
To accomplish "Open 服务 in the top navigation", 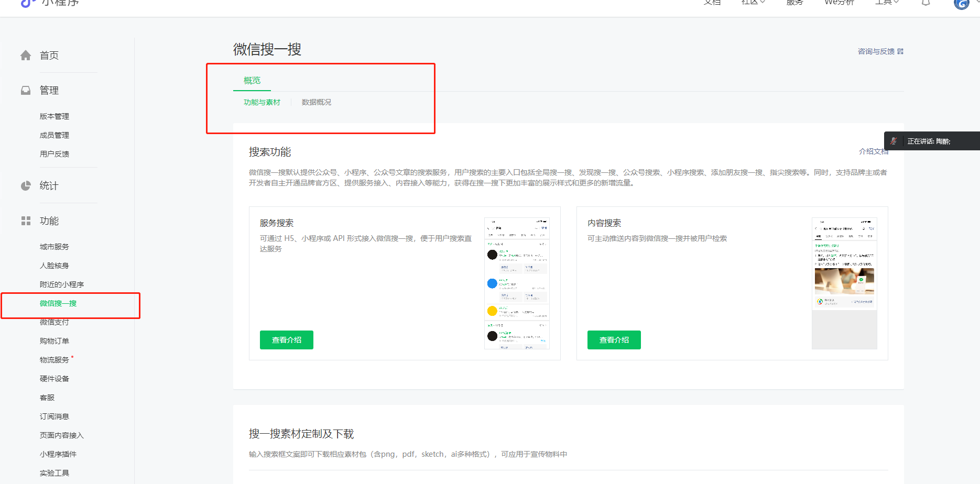I will [794, 2].
